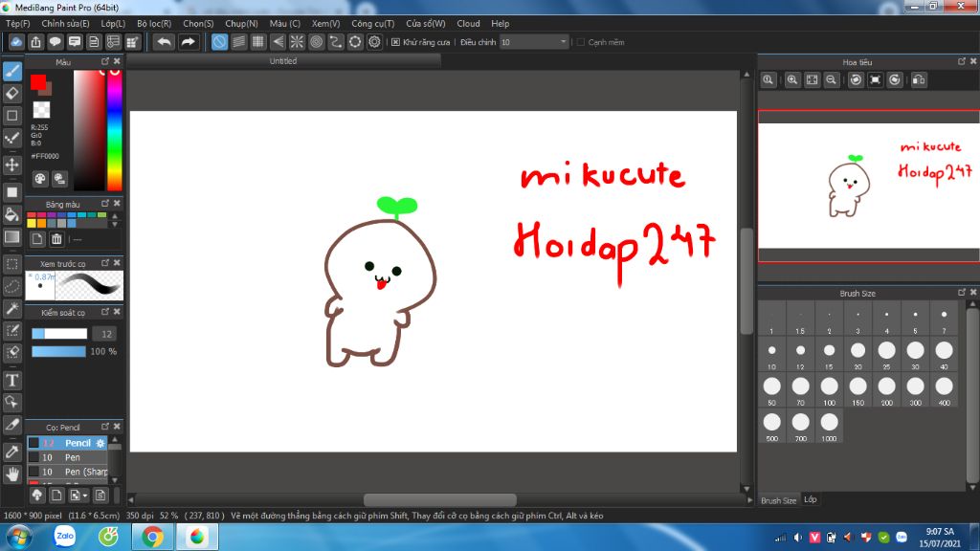Select the Hand tool

[11, 474]
